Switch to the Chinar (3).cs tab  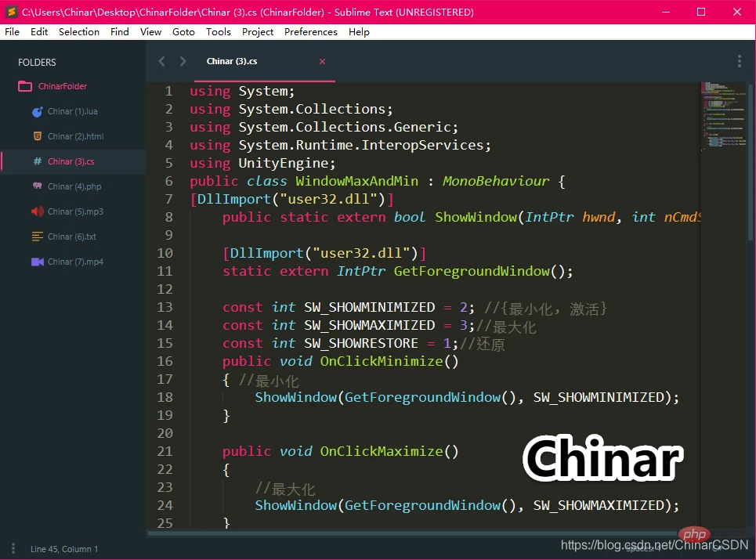pyautogui.click(x=232, y=61)
